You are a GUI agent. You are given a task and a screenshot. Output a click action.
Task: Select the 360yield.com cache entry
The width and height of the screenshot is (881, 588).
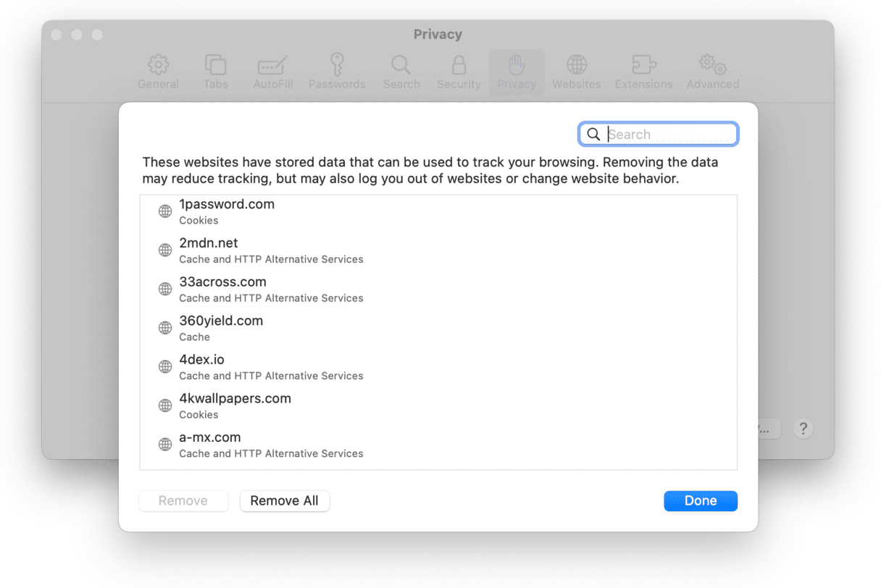[221, 328]
